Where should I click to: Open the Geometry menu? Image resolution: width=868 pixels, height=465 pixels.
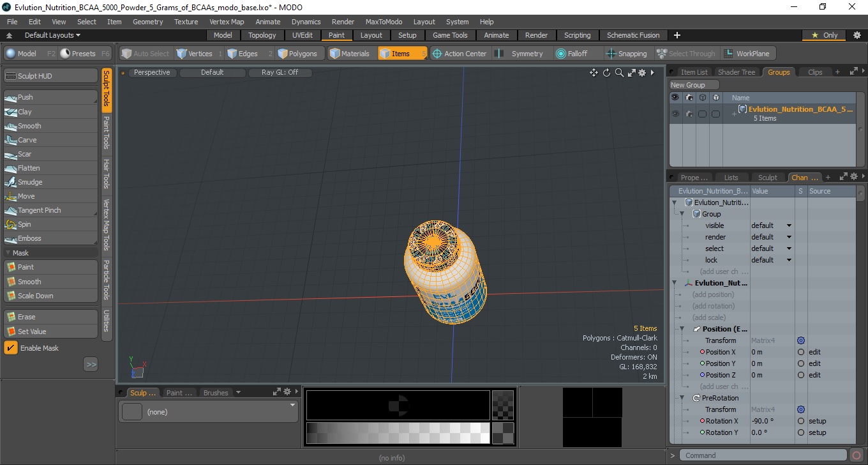click(x=147, y=22)
